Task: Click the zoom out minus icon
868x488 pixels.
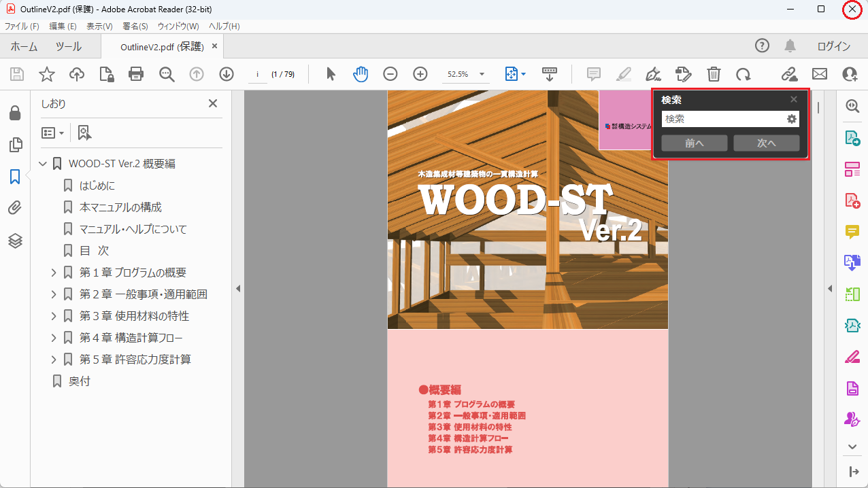Action: coord(390,74)
